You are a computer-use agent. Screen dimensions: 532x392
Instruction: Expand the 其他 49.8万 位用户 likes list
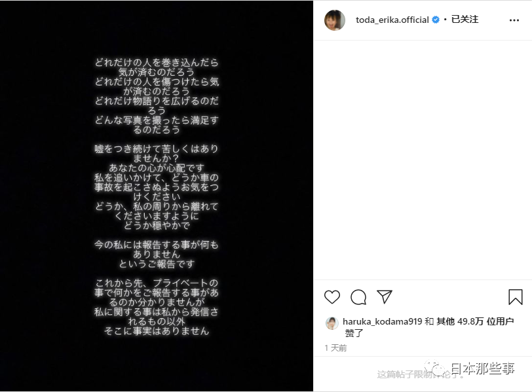(x=475, y=321)
